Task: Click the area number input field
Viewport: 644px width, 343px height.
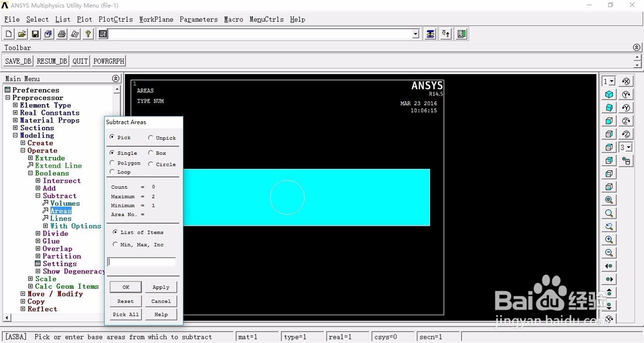Action: pos(141,262)
